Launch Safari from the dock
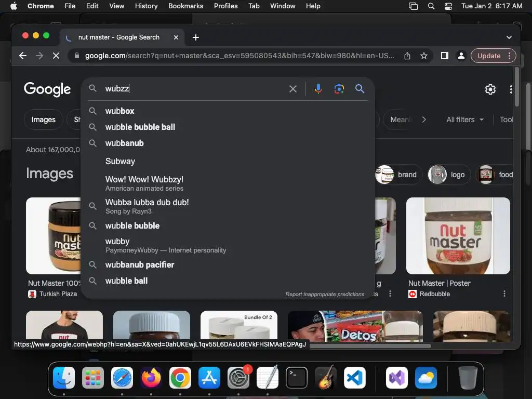The width and height of the screenshot is (532, 399). tap(122, 378)
